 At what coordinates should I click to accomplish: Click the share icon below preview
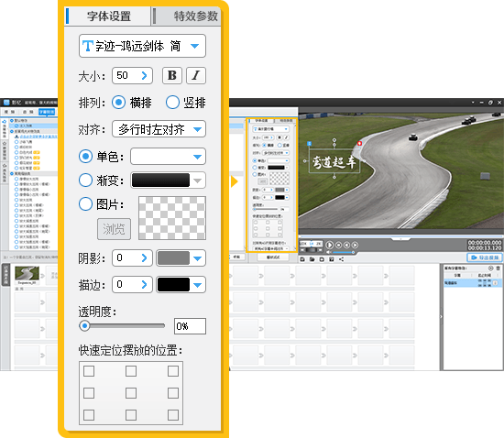(x=342, y=259)
